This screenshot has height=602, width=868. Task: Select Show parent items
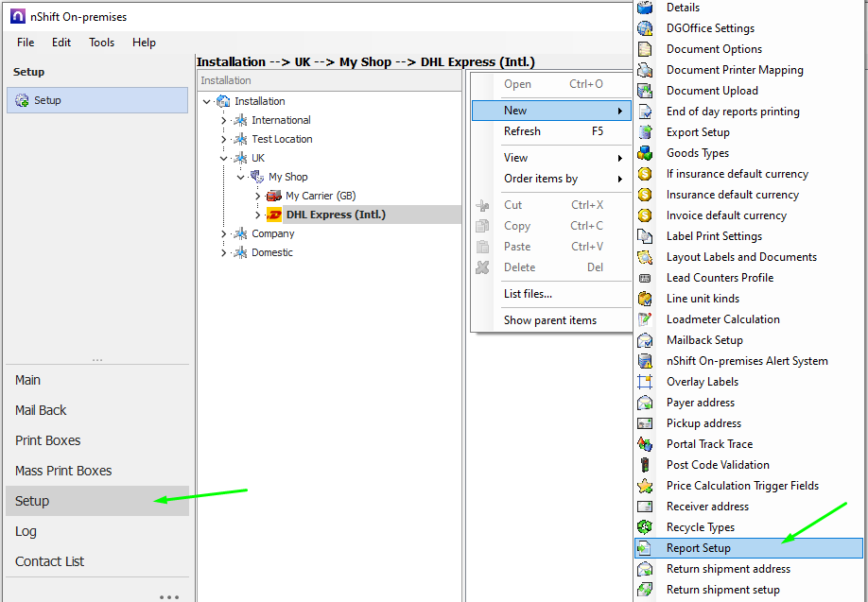tap(551, 320)
